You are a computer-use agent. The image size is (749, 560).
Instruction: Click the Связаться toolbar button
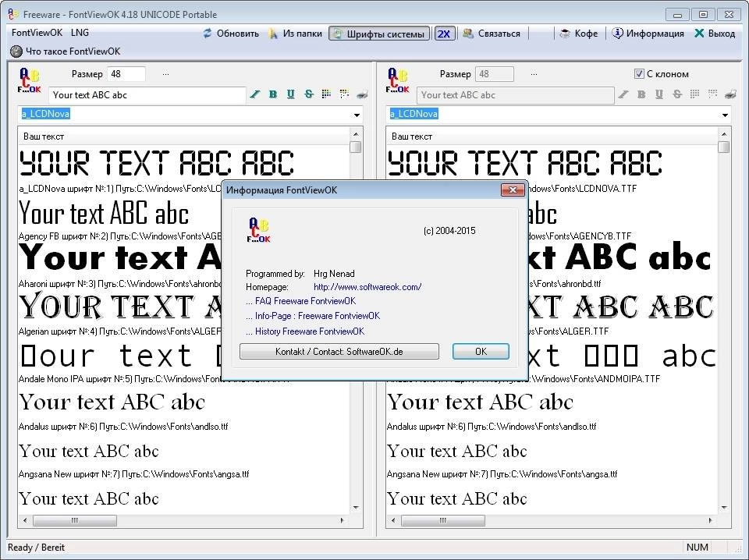click(492, 34)
